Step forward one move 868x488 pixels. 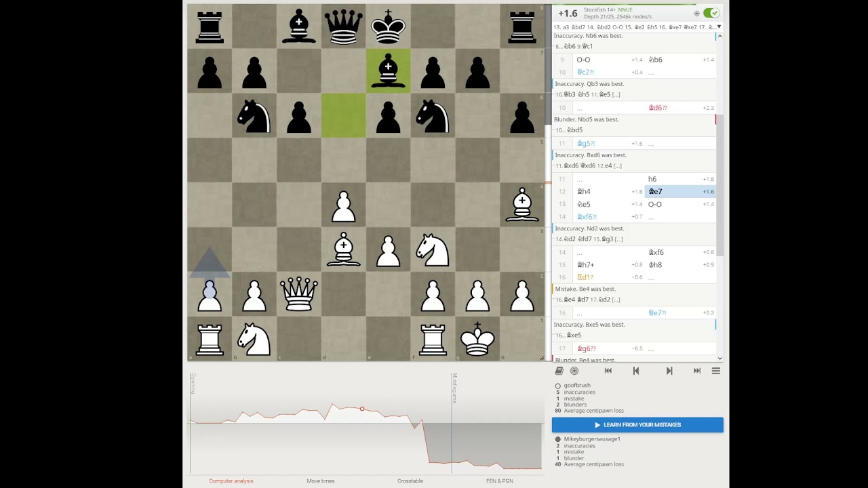(669, 371)
